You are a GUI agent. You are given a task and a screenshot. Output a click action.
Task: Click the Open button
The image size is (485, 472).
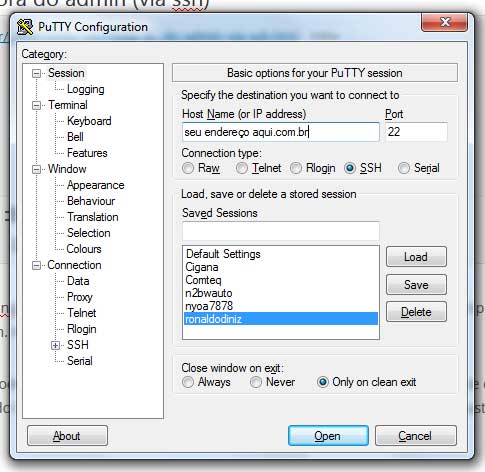click(x=328, y=435)
